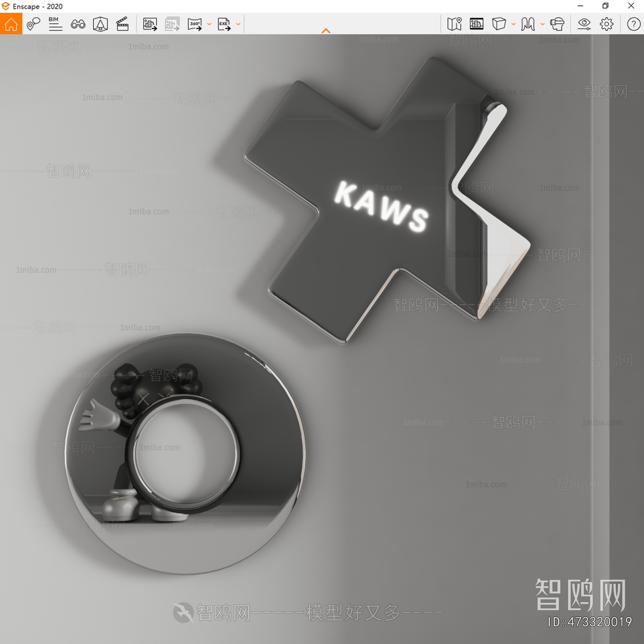Switch projection mode with cube icon
This screenshot has height=644, width=644.
click(499, 24)
